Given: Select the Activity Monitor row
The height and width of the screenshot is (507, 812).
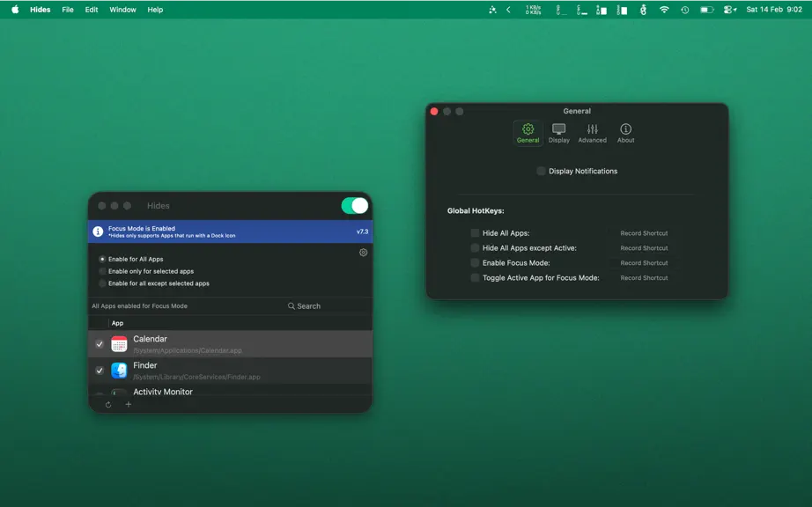Looking at the screenshot, I should coord(230,390).
